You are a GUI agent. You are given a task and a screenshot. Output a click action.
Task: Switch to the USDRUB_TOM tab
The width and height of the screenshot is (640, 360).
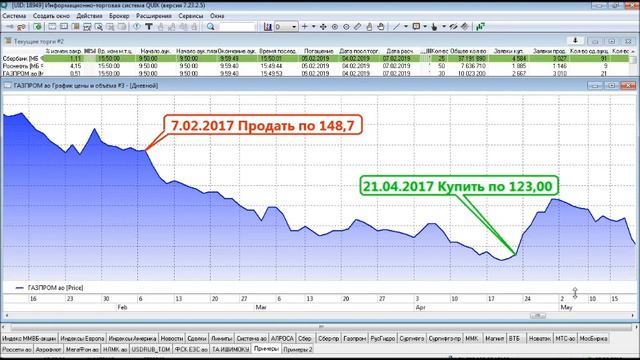[x=151, y=349]
